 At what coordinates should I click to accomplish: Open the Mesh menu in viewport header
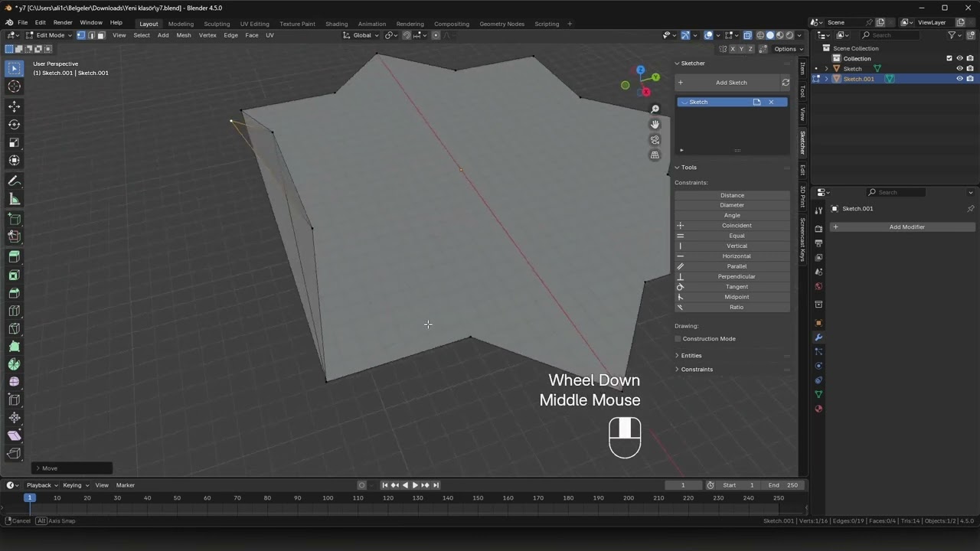click(184, 35)
